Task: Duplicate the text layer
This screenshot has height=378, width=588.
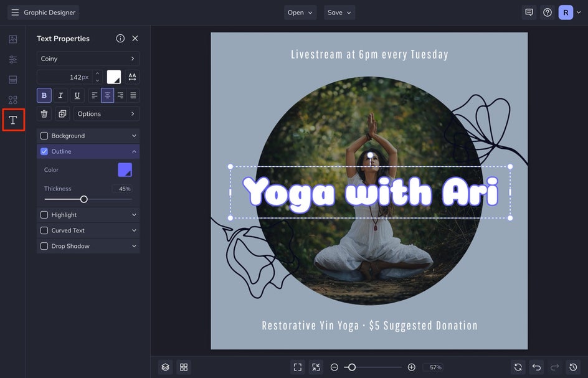Action: (62, 113)
